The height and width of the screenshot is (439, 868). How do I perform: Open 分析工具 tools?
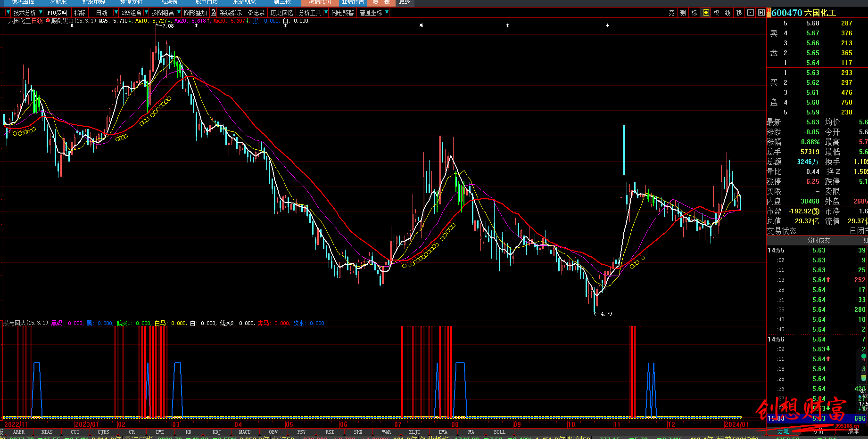[x=310, y=13]
